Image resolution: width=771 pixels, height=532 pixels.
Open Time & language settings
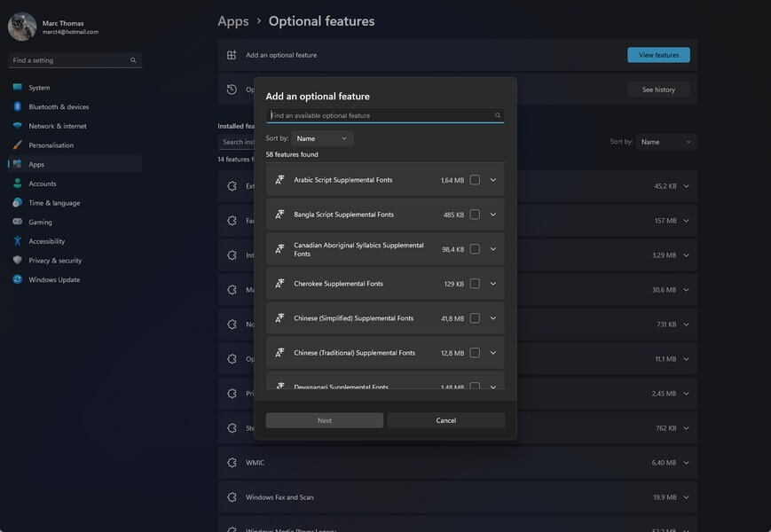click(75, 202)
